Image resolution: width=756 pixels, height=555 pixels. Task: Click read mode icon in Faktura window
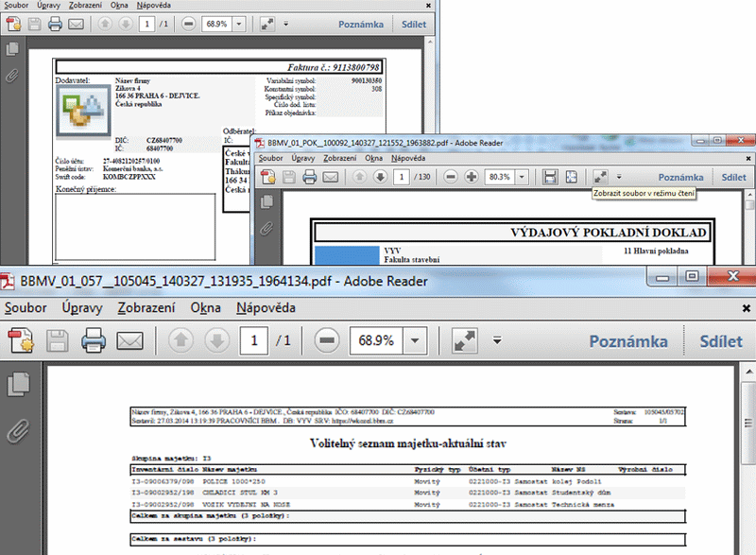pyautogui.click(x=267, y=24)
